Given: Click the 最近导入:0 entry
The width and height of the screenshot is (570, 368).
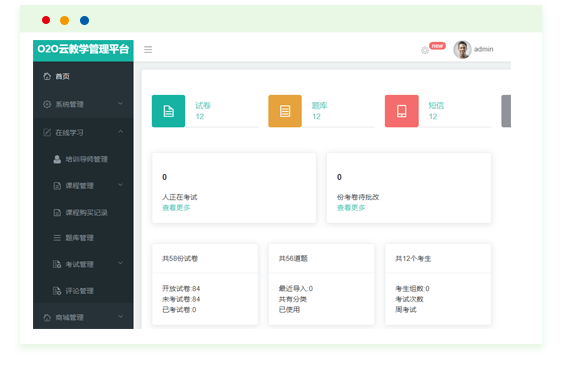Looking at the screenshot, I should click(x=296, y=289).
